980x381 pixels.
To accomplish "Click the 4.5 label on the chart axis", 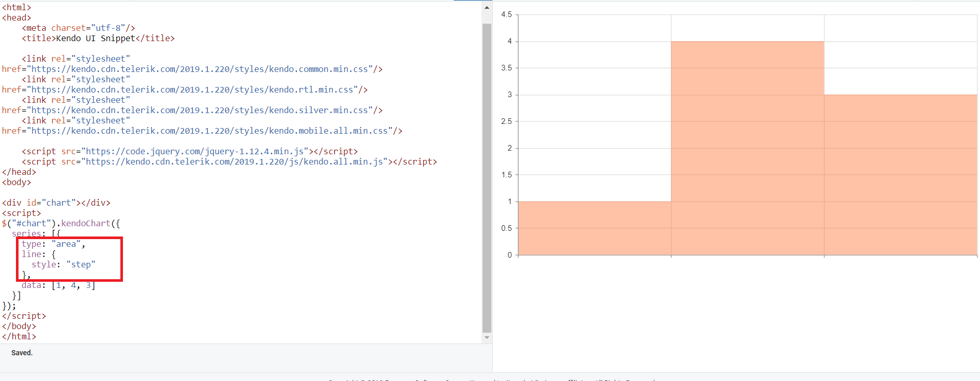I will (506, 14).
